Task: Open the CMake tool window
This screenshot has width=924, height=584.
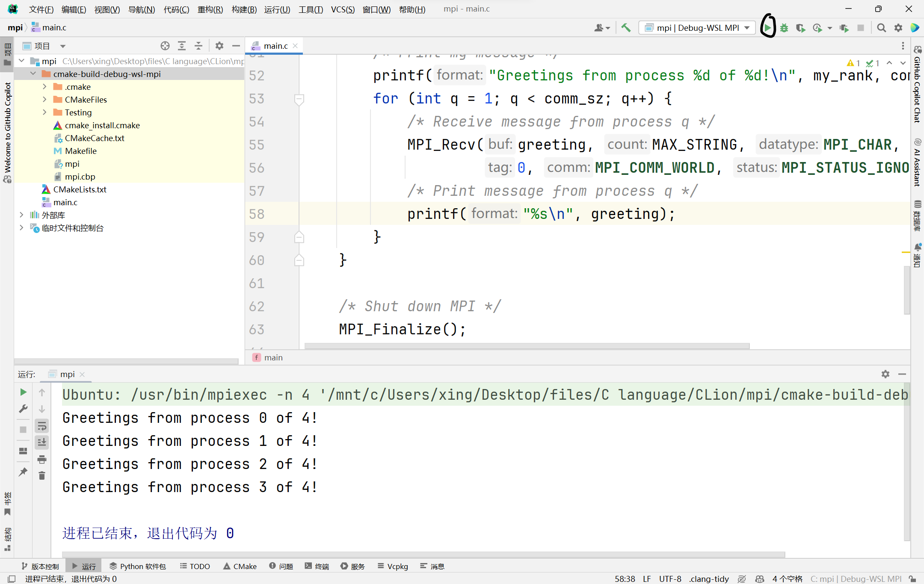Action: 240,566
